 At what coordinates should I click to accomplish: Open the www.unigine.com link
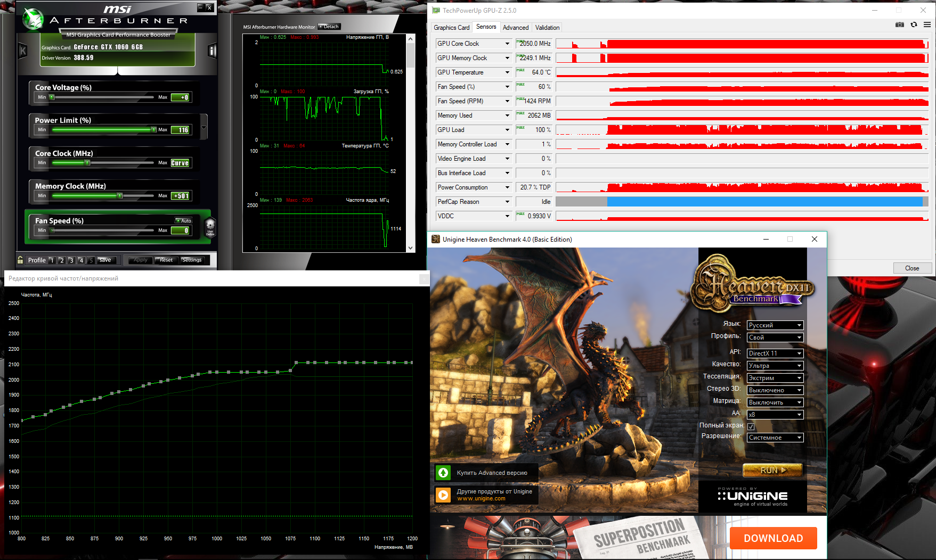(481, 499)
